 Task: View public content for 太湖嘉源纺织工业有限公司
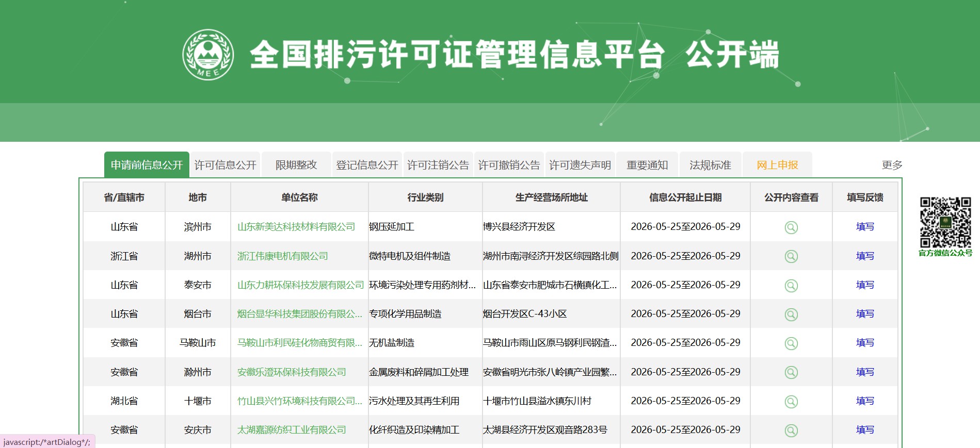pyautogui.click(x=791, y=430)
